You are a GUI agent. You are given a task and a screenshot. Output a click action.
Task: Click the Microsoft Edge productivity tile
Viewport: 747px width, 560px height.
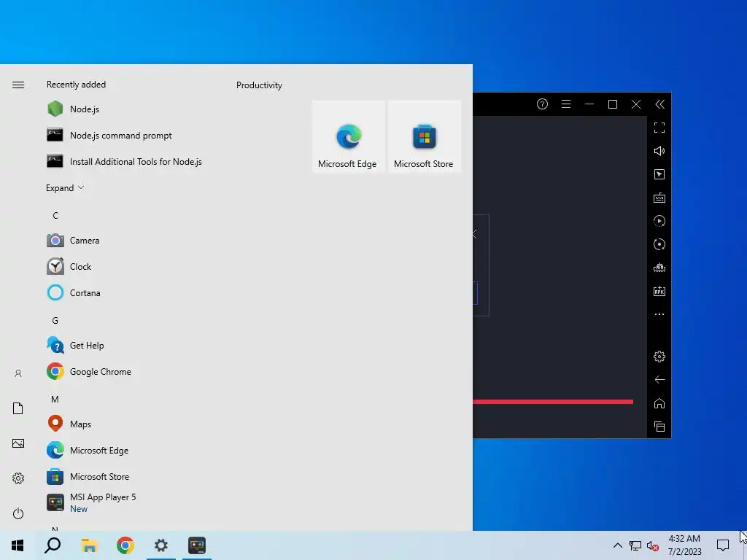coord(348,136)
